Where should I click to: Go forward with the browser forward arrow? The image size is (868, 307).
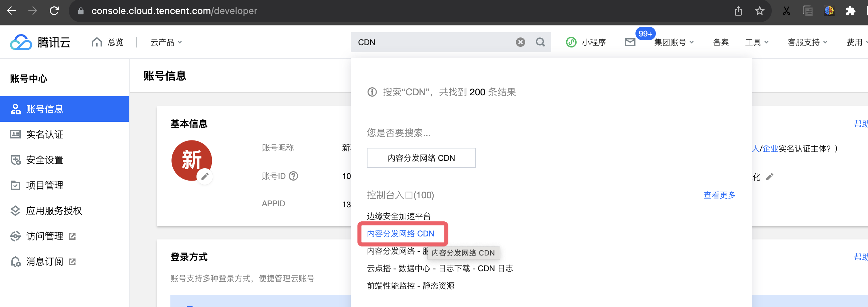coord(33,11)
